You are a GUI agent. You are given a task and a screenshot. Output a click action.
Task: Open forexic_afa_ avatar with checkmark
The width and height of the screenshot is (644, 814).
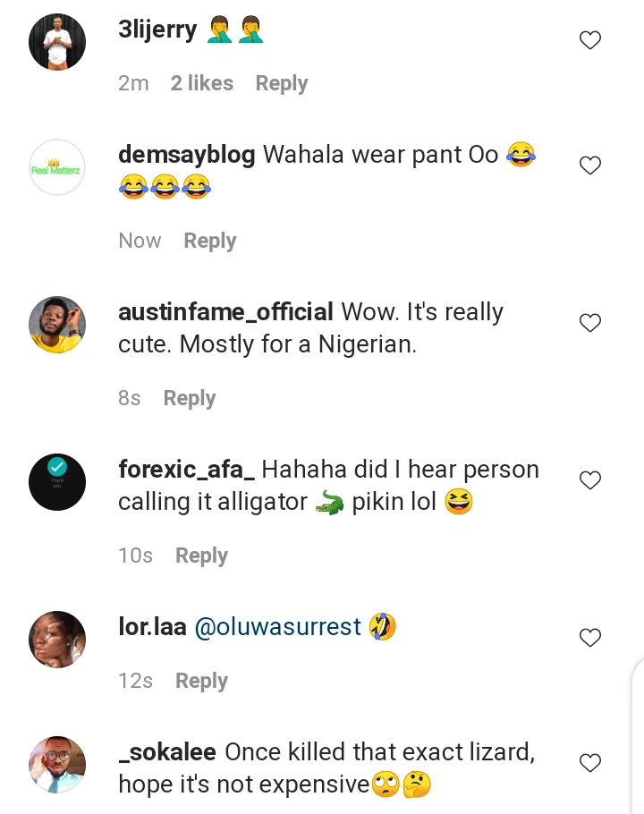tap(57, 482)
